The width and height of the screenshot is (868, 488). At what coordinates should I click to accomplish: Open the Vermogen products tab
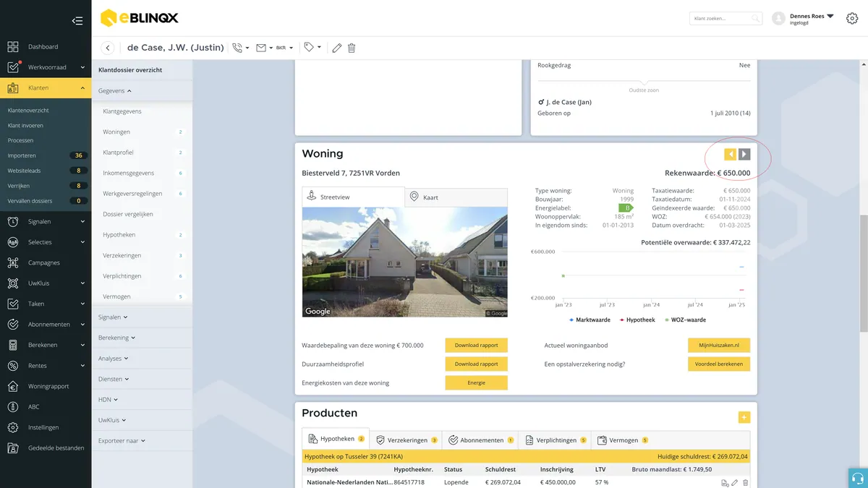click(623, 440)
